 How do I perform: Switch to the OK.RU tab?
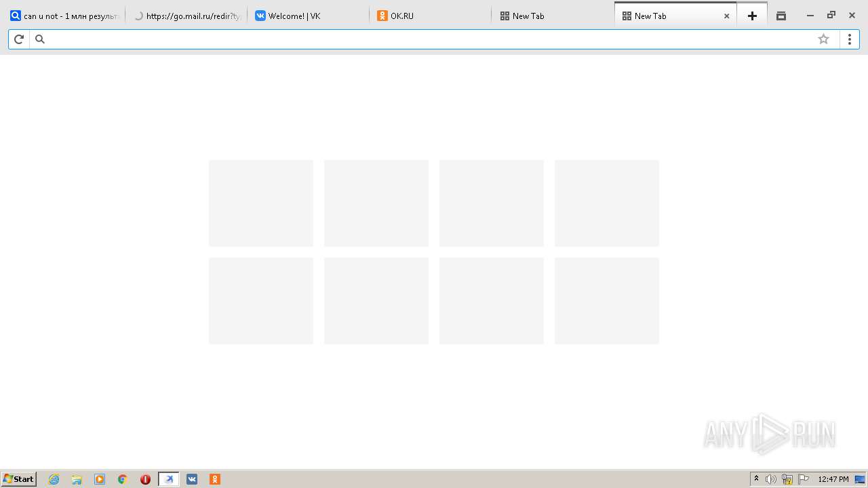(x=431, y=16)
